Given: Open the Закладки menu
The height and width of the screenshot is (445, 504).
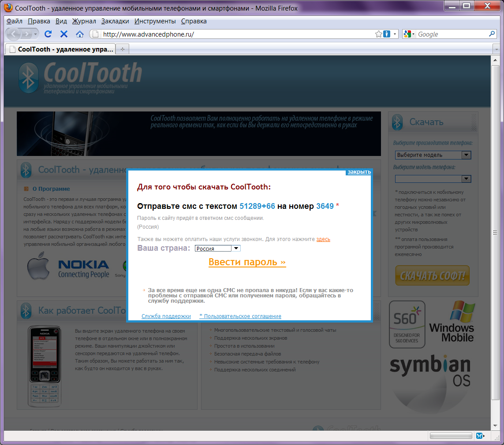Looking at the screenshot, I should 115,21.
